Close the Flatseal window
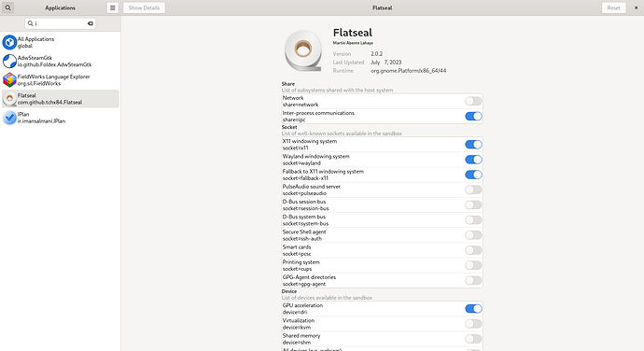This screenshot has width=644, height=351. coord(636,7)
